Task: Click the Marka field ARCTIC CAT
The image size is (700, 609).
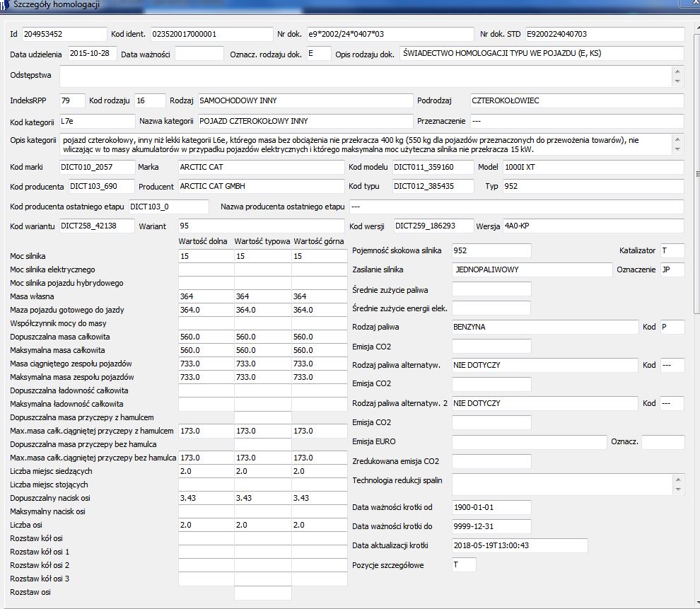Action: click(261, 167)
